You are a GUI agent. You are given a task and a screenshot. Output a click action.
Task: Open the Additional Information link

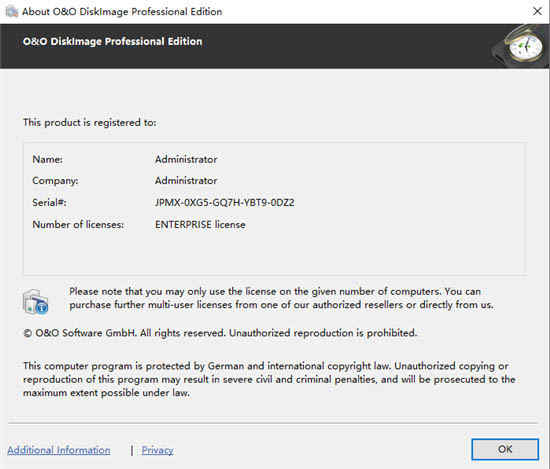click(x=59, y=450)
